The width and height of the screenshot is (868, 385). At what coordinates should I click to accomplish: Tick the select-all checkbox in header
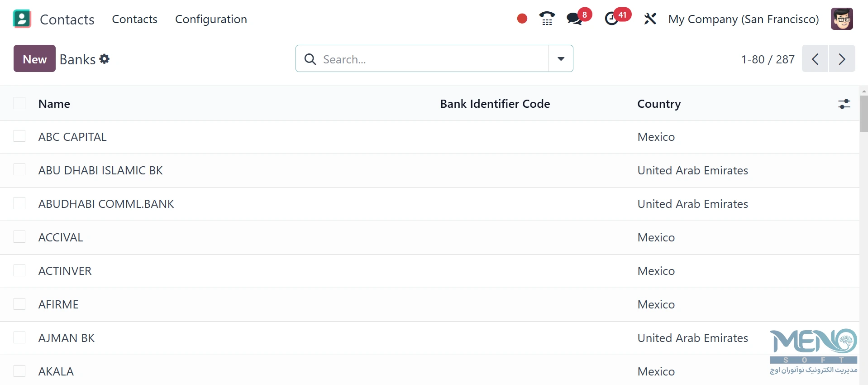point(19,103)
